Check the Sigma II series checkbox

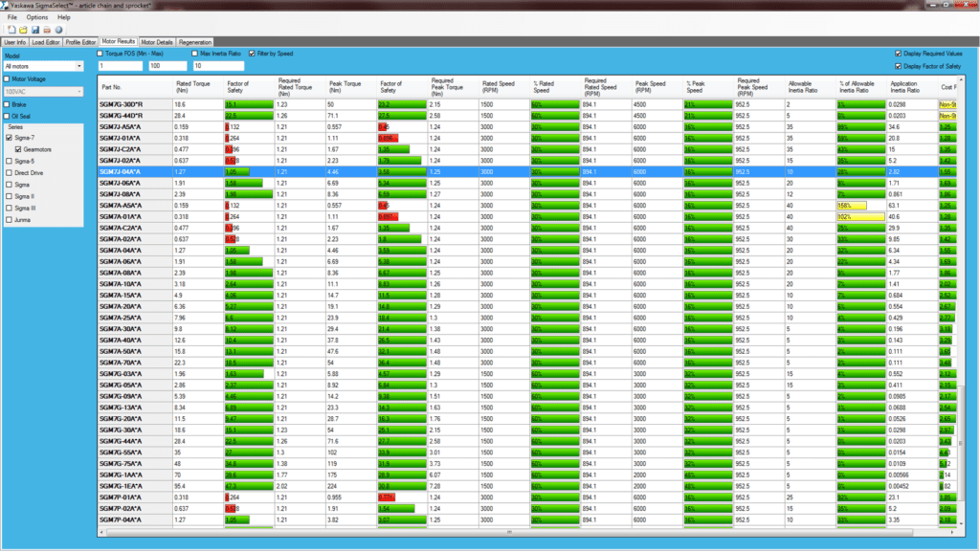[x=10, y=196]
